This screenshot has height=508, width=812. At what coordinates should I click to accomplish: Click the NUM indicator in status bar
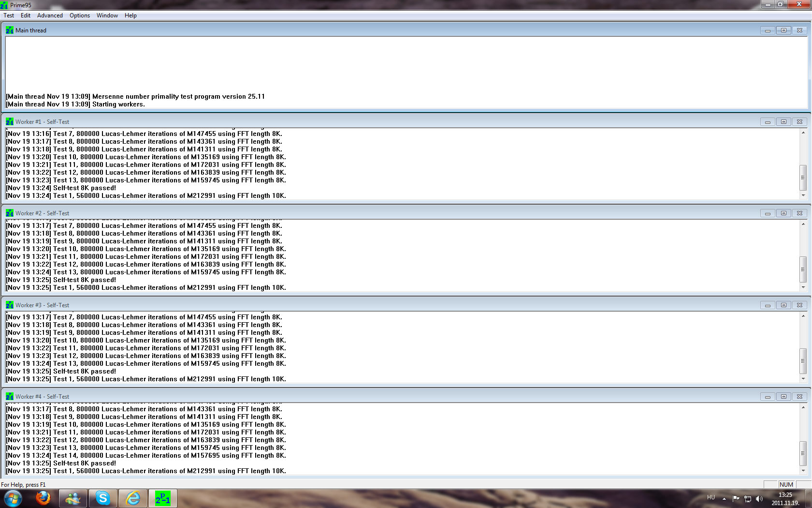pyautogui.click(x=786, y=484)
